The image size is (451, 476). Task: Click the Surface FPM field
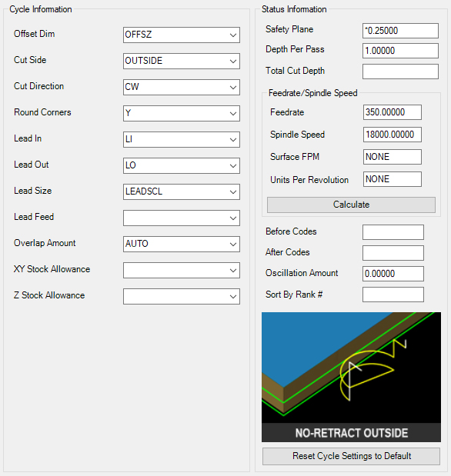point(392,157)
